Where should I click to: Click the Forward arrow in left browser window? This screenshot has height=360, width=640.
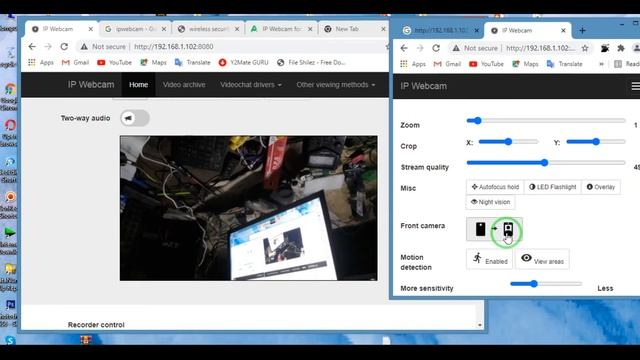pyautogui.click(x=48, y=47)
